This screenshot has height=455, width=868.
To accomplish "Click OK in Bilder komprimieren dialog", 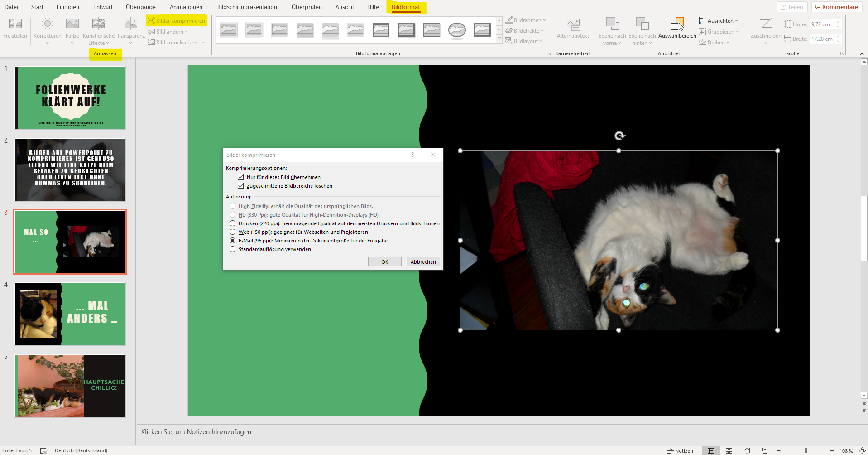I will point(384,262).
